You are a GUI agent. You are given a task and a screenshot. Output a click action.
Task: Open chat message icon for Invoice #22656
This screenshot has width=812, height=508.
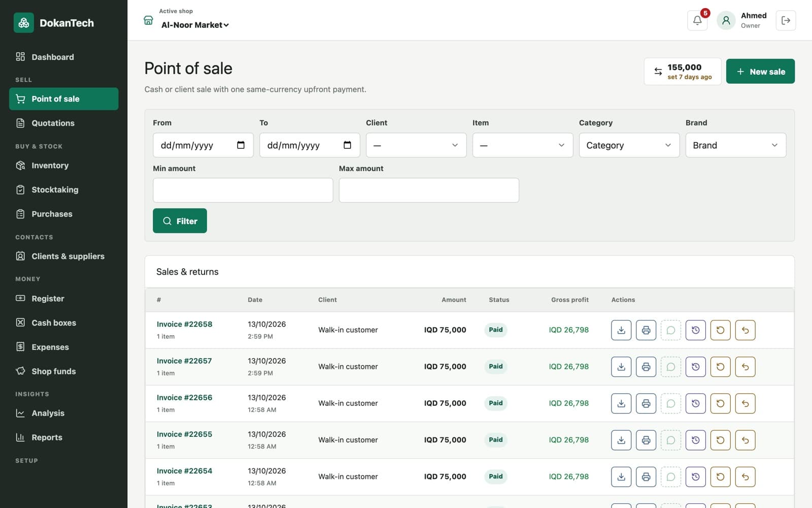click(x=671, y=403)
